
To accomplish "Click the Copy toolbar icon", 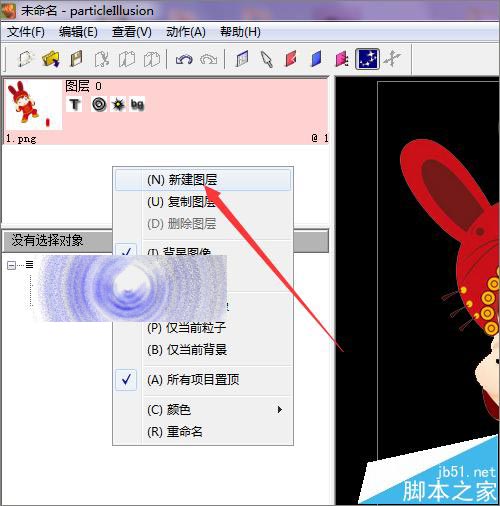I will tap(127, 59).
